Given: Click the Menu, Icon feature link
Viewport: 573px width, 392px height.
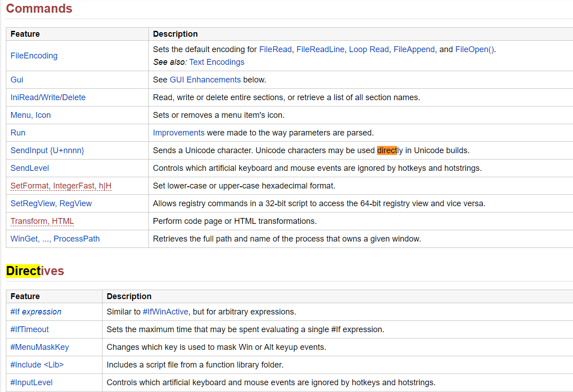Looking at the screenshot, I should click(x=31, y=115).
